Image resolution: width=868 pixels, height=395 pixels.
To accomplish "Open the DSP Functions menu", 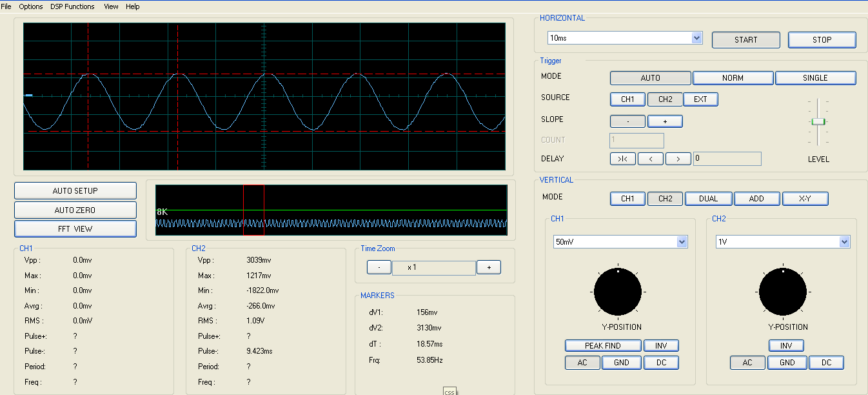I will coord(72,6).
